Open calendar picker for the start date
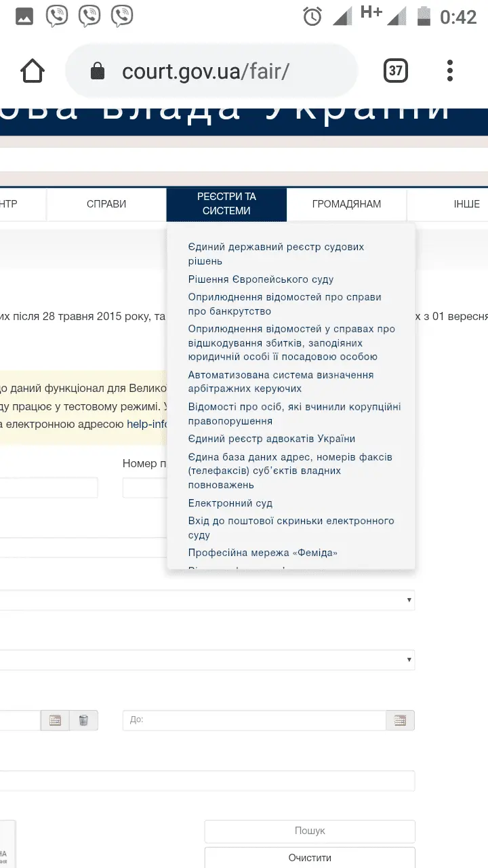The width and height of the screenshot is (488, 868). tap(55, 720)
